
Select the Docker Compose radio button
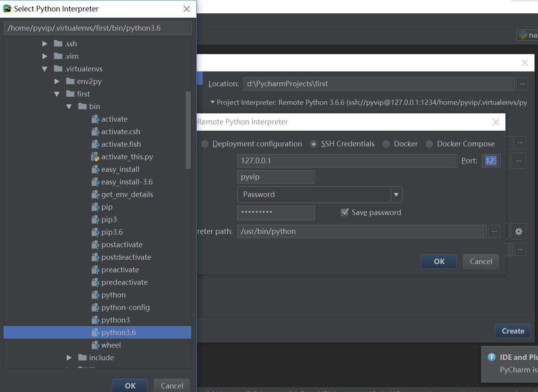click(429, 144)
